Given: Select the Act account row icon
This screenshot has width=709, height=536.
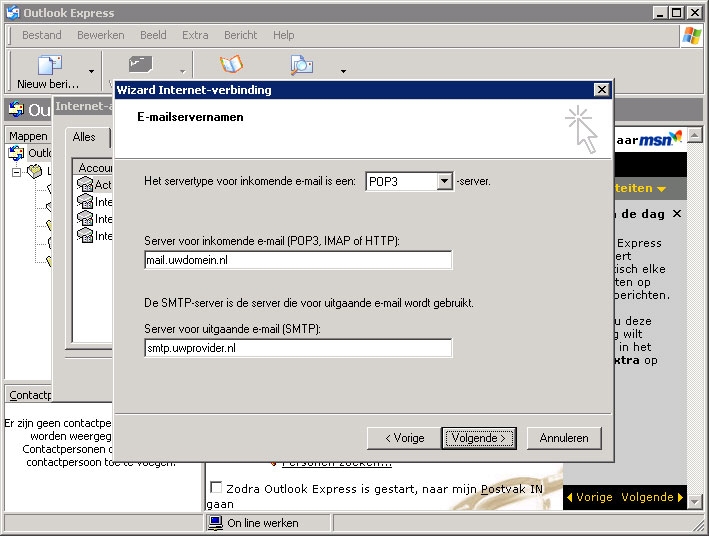Looking at the screenshot, I should [x=85, y=185].
